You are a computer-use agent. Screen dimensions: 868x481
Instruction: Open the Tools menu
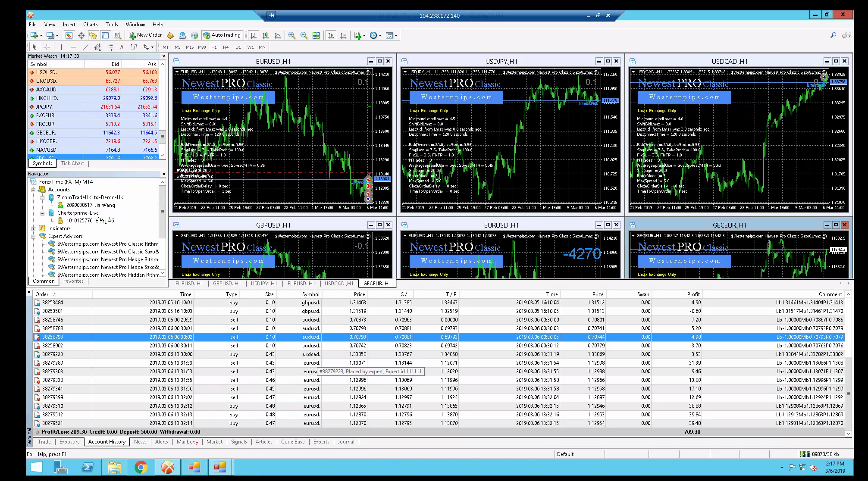click(x=112, y=25)
